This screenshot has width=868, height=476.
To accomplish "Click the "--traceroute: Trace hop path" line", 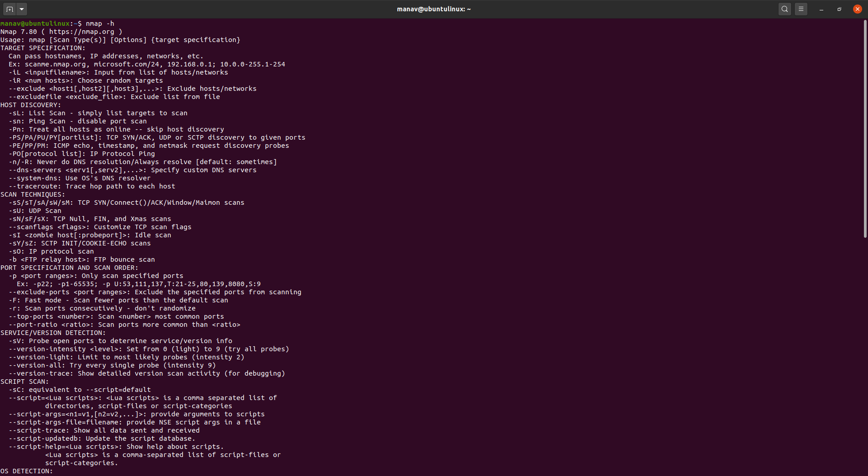I will click(92, 186).
